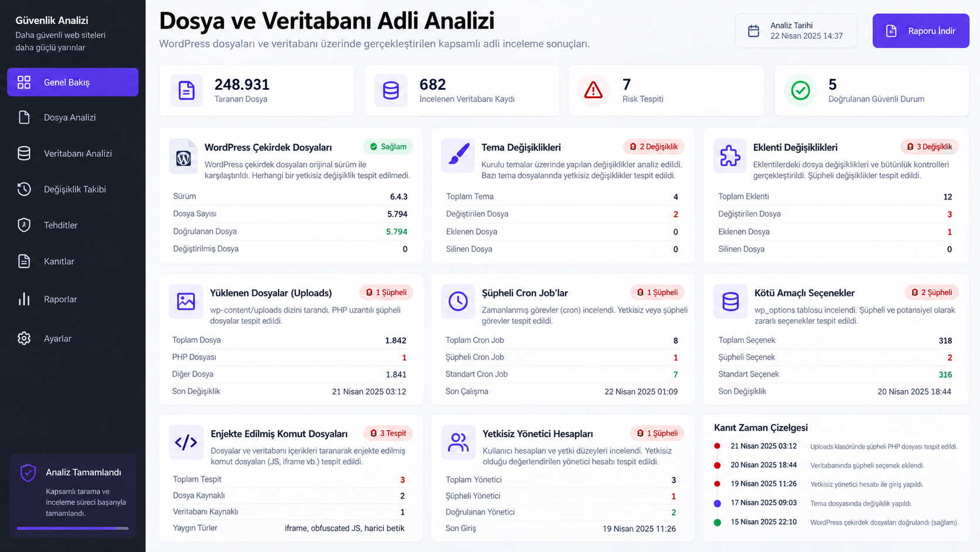Click the Dosya ve Veritabanı Adli Analizi heading

click(x=327, y=21)
